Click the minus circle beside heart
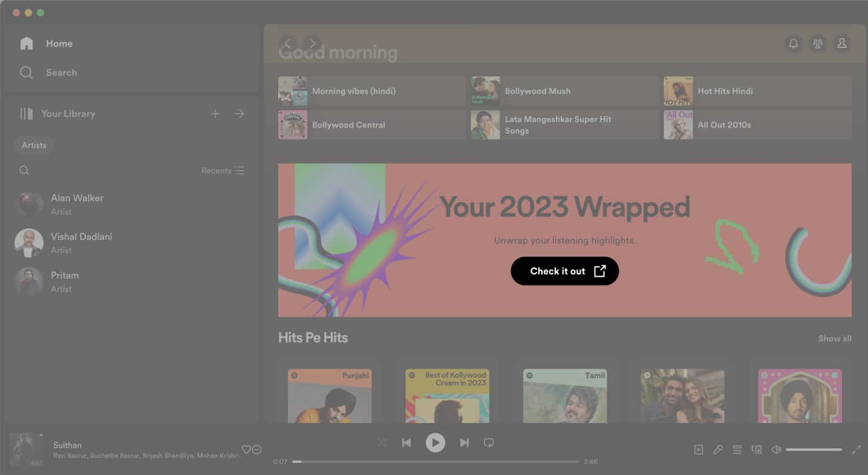Screen dimensions: 868x475 pos(256,450)
